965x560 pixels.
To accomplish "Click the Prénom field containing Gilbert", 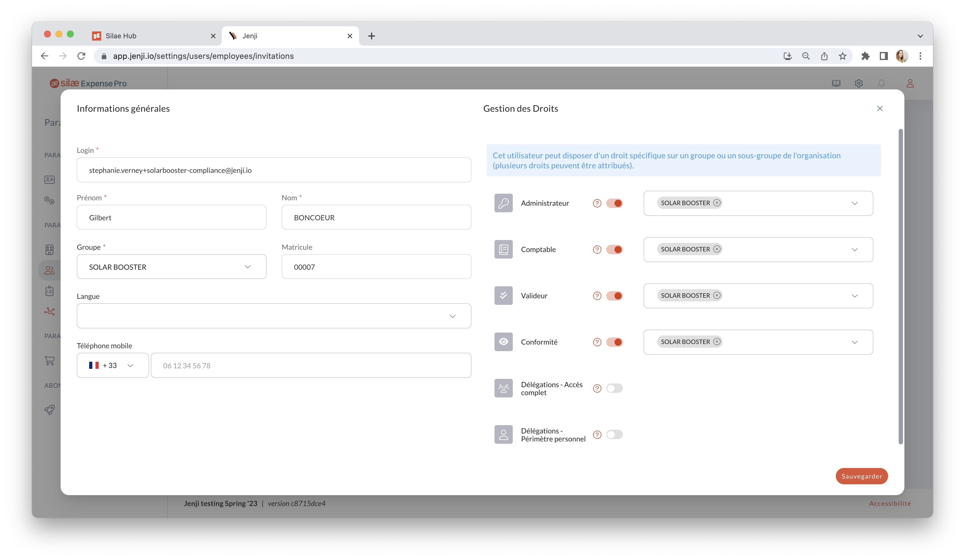I will [171, 217].
